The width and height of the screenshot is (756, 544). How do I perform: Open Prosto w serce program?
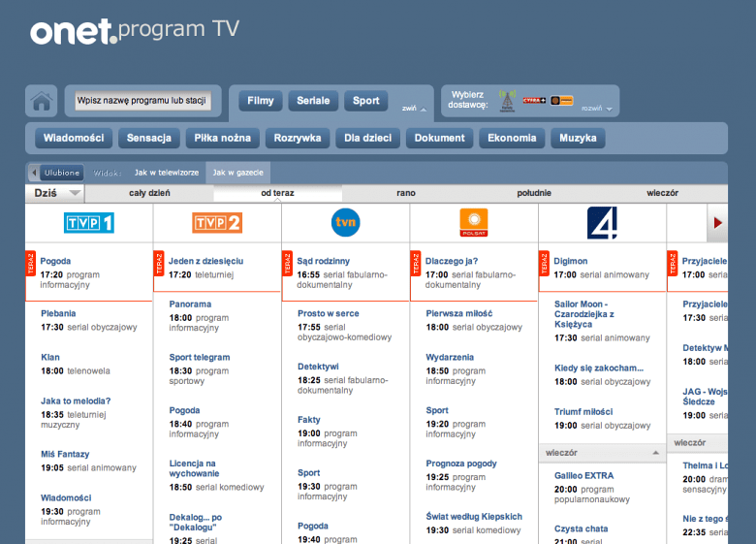point(328,313)
